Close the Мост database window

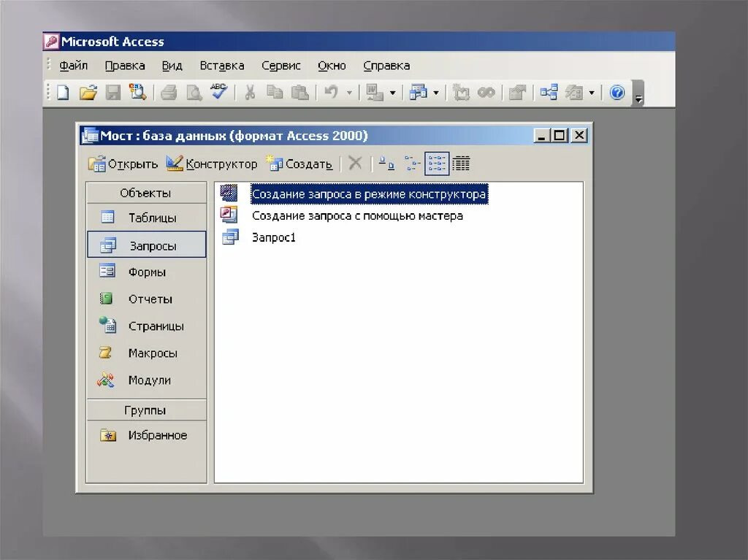(x=579, y=136)
